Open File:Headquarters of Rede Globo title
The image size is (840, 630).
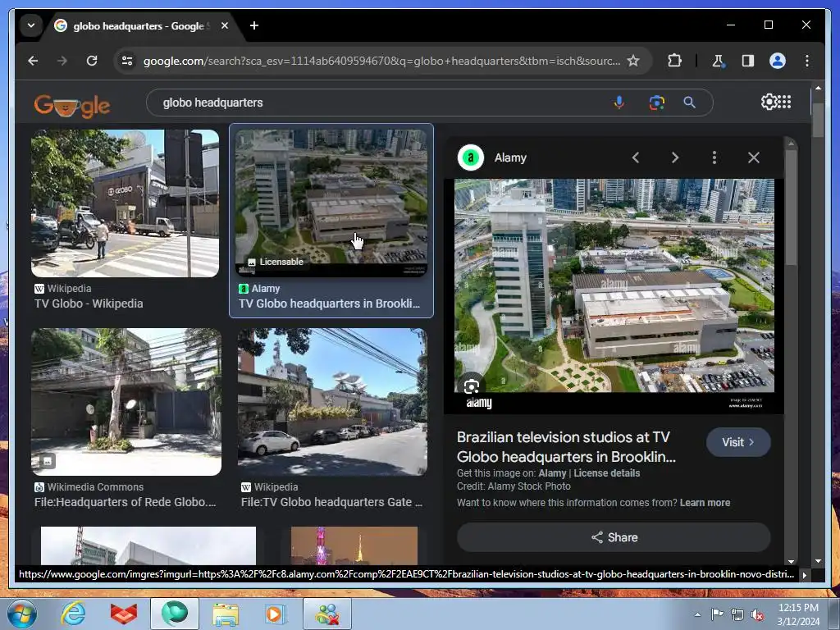click(125, 502)
